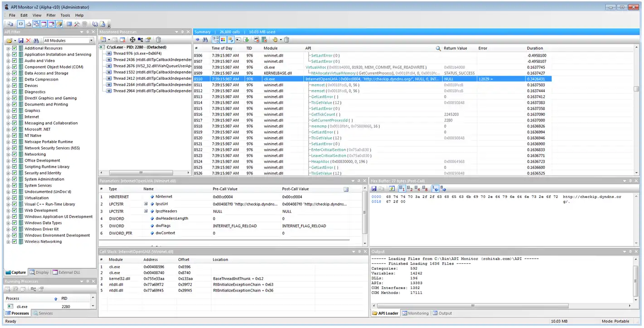
Task: Click the save filter icon in API Filter
Action: tap(21, 41)
